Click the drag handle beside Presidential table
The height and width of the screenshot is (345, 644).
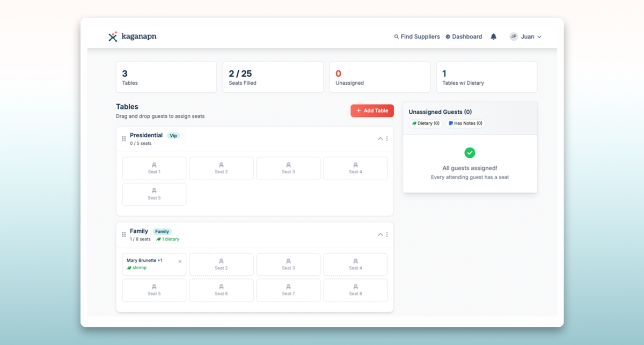[x=124, y=138]
